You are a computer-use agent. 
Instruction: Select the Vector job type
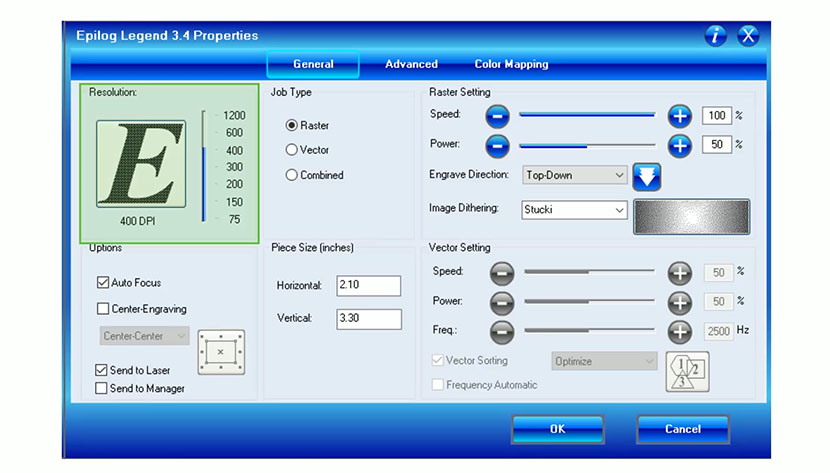[x=292, y=150]
